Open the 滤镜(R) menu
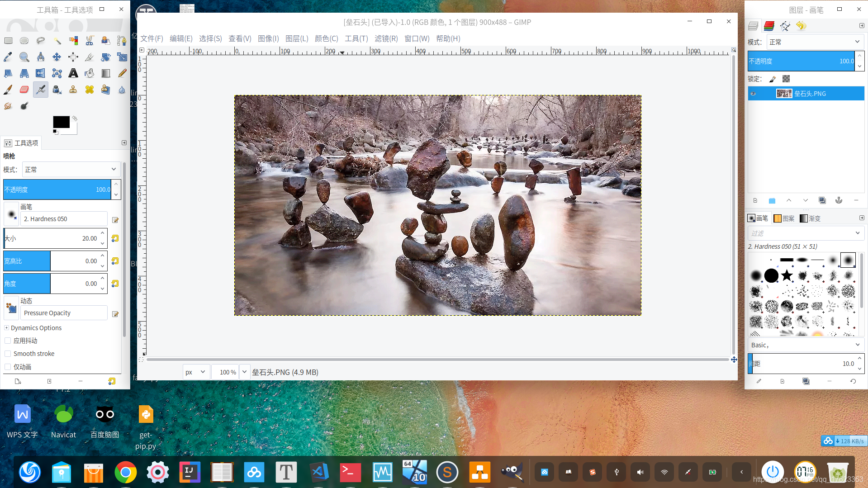This screenshot has width=868, height=488. click(x=386, y=39)
